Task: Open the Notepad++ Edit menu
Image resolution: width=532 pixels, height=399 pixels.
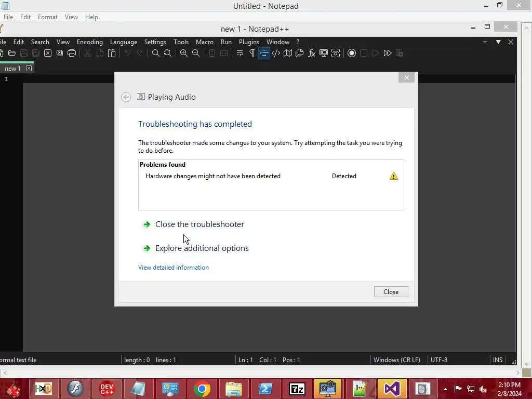Action: (19, 42)
